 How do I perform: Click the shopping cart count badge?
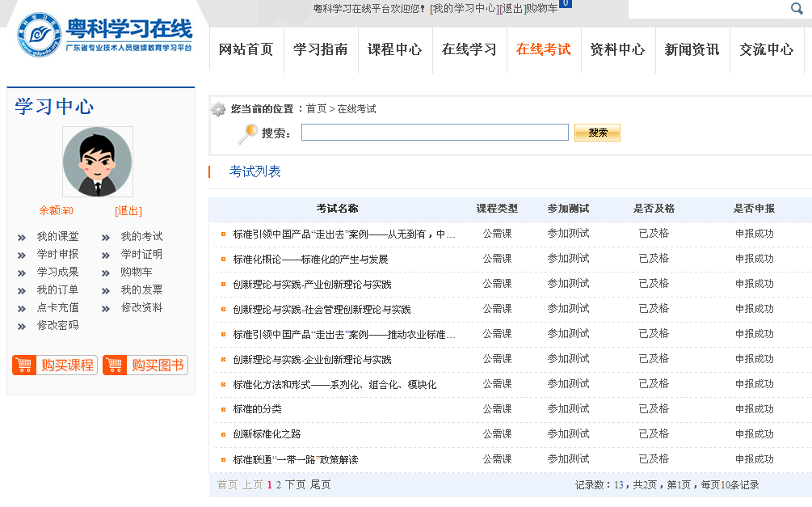coord(566,3)
